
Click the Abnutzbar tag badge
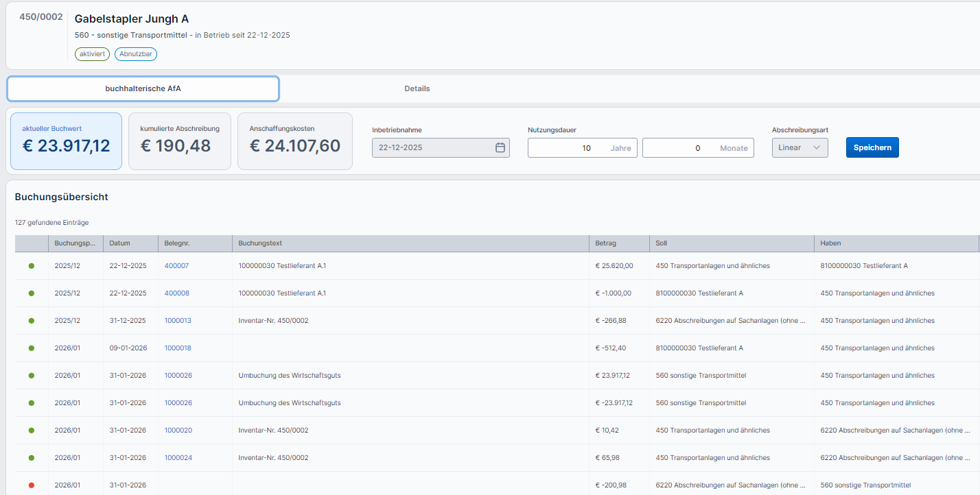point(135,54)
